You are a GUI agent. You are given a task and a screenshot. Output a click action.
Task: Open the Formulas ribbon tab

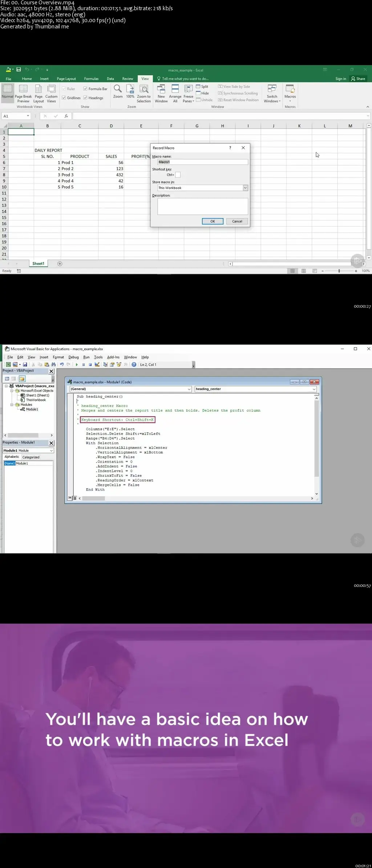[x=91, y=79]
